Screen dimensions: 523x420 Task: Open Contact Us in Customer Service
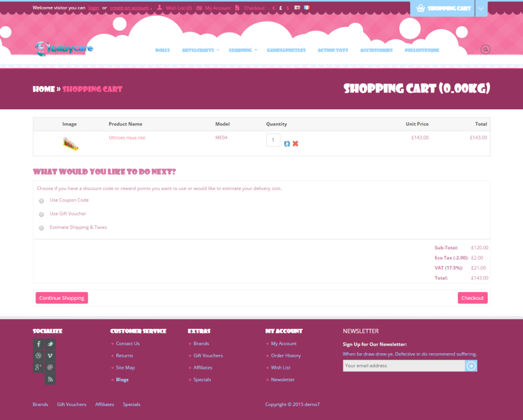click(x=128, y=344)
